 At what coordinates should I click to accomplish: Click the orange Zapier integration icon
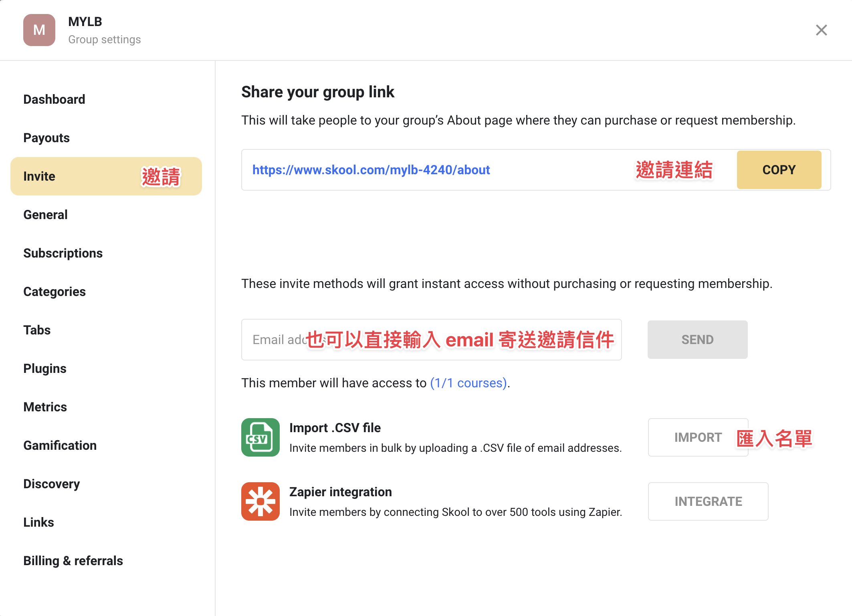pos(260,501)
